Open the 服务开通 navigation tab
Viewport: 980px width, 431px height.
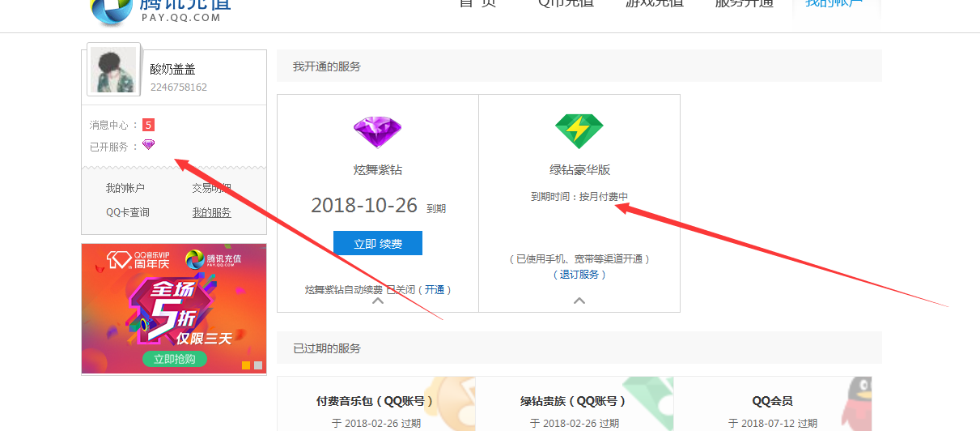745,3
